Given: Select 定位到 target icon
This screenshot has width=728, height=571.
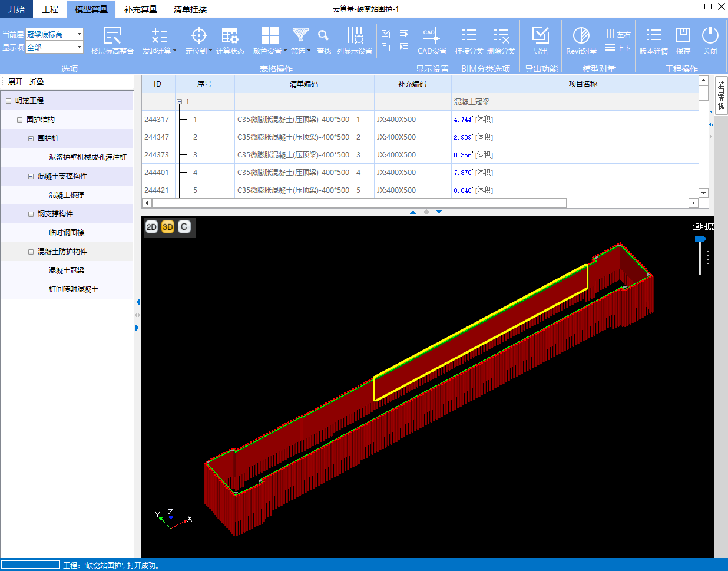Looking at the screenshot, I should 199,36.
